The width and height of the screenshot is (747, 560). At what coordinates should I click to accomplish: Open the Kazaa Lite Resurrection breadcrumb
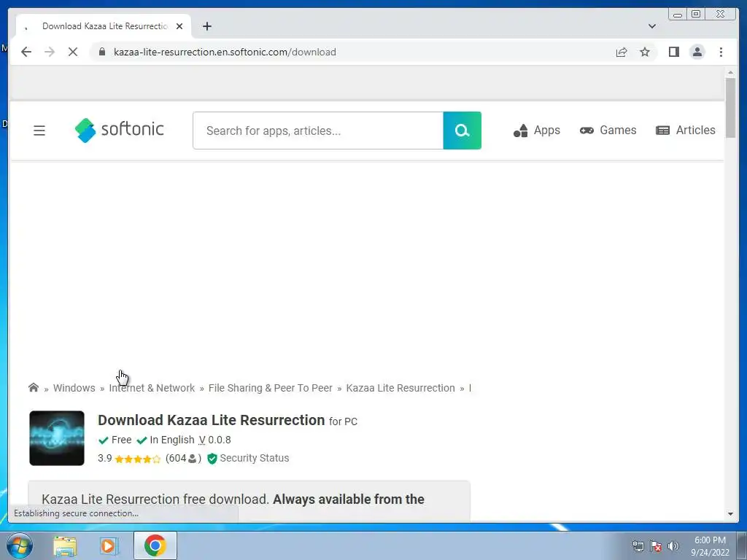[x=400, y=388]
